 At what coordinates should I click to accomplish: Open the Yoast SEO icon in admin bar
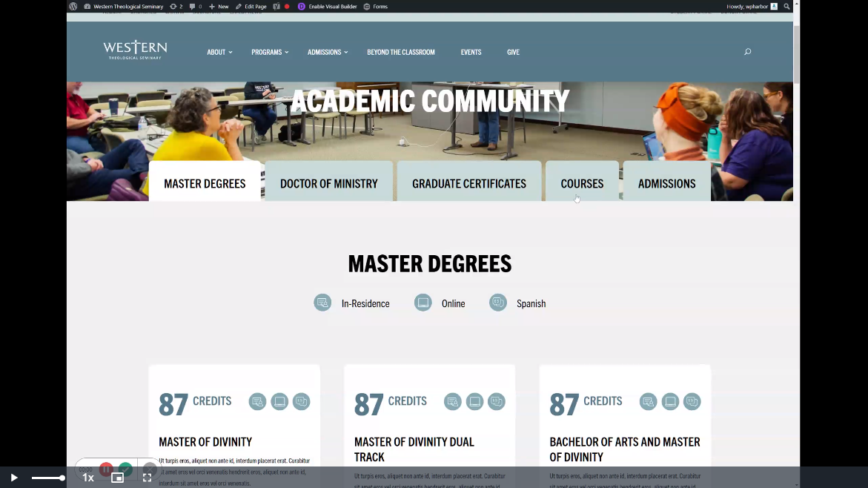click(276, 7)
